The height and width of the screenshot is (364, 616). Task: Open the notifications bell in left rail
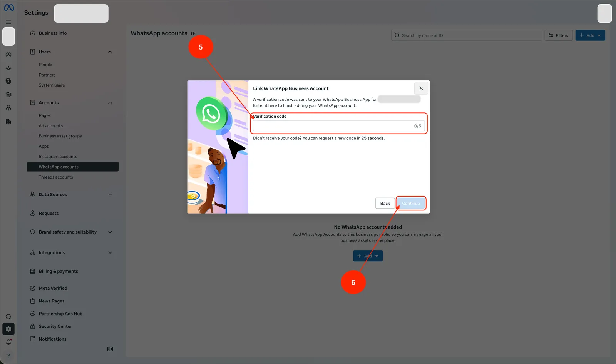point(8,342)
